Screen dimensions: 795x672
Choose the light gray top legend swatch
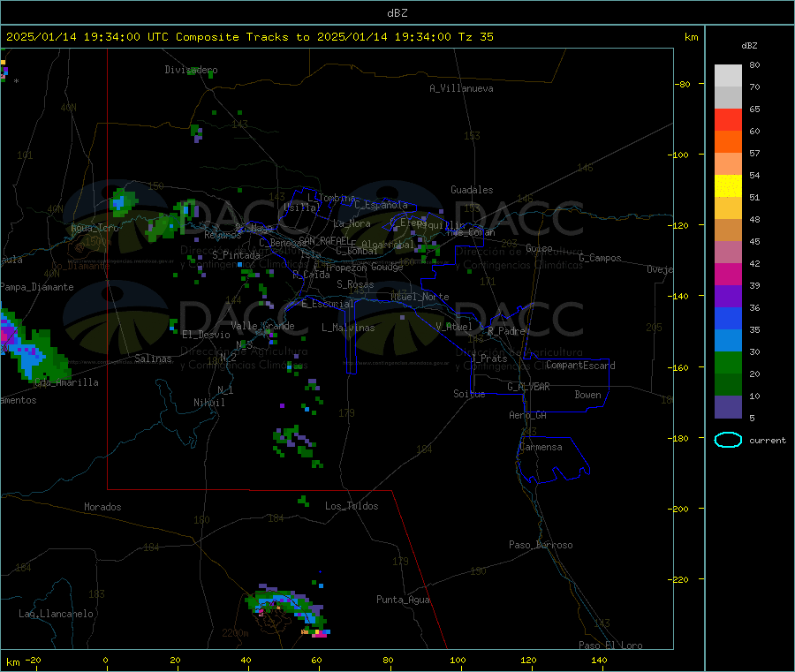[x=728, y=76]
